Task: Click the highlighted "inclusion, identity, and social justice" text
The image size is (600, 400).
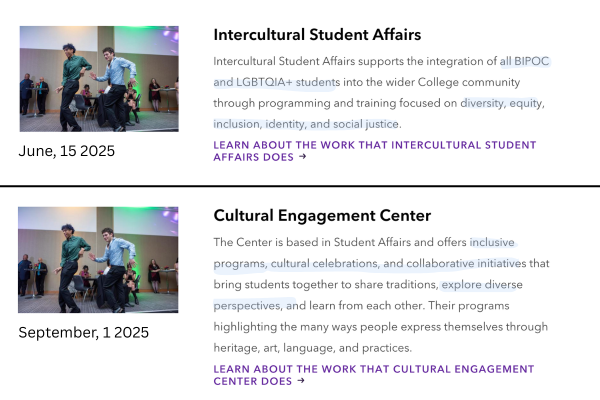Action: 306,124
